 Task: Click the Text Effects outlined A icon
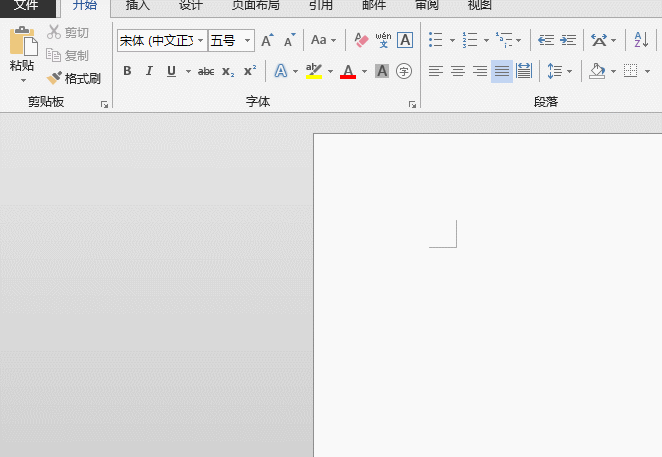tap(281, 71)
